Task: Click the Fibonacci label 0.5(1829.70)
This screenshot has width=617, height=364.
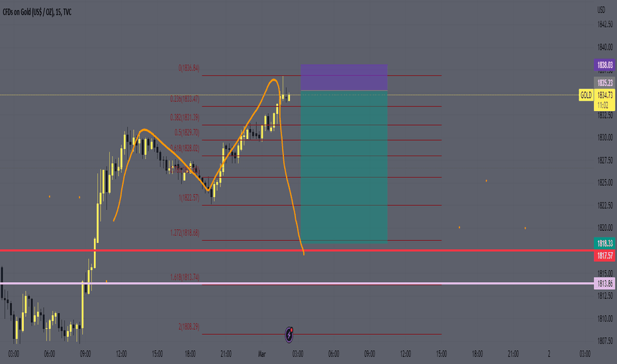Action: tap(187, 132)
